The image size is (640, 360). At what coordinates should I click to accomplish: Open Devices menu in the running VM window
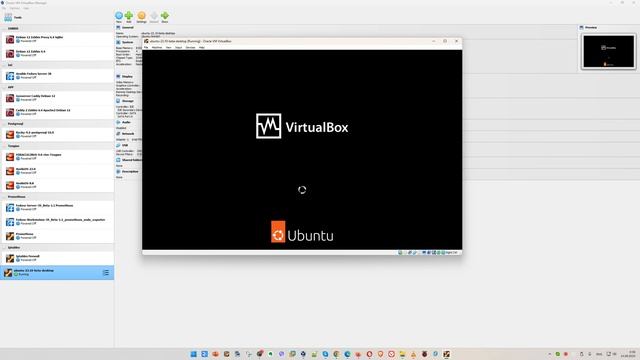(x=190, y=47)
